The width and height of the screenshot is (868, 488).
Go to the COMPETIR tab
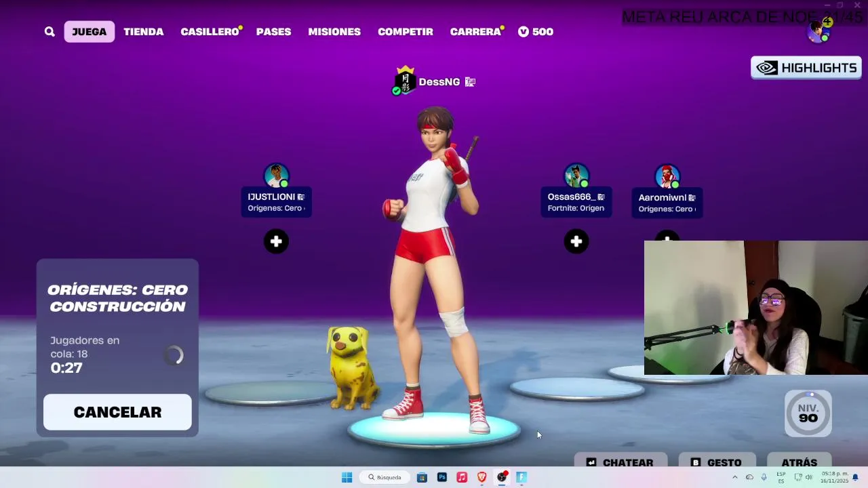click(405, 32)
